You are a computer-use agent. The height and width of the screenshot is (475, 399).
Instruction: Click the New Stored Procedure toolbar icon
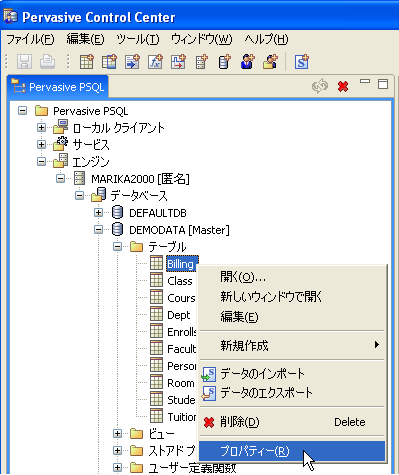(x=132, y=62)
